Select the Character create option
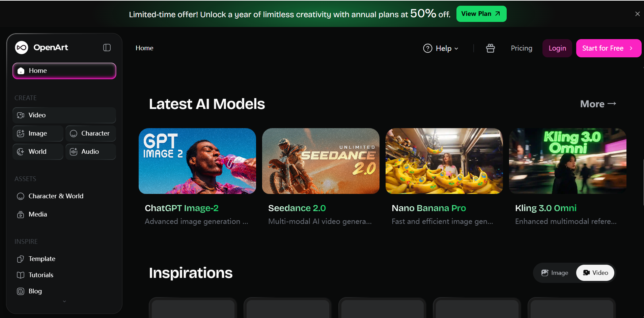 click(x=91, y=134)
